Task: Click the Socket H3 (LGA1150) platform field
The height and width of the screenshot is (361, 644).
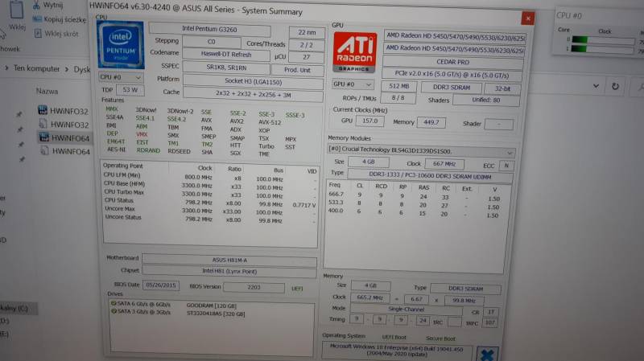Action: 253,81
